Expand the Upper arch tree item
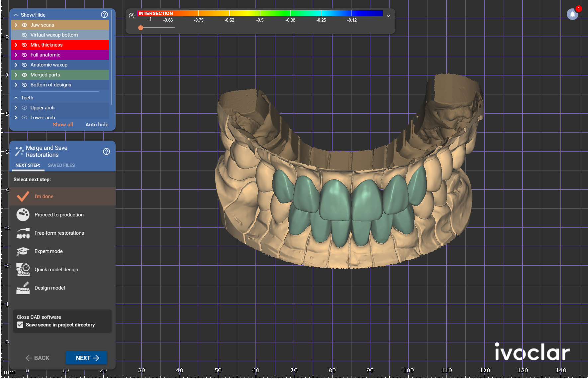This screenshot has width=588, height=379. tap(16, 108)
